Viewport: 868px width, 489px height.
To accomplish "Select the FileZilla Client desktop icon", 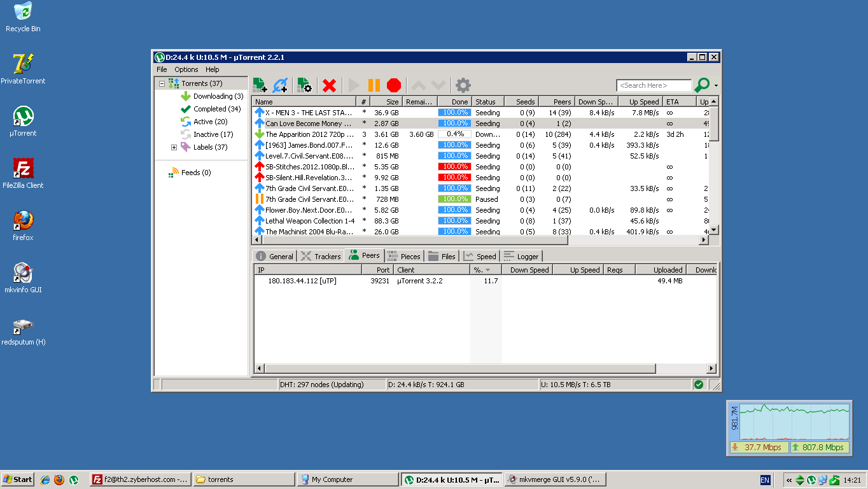I will [23, 168].
